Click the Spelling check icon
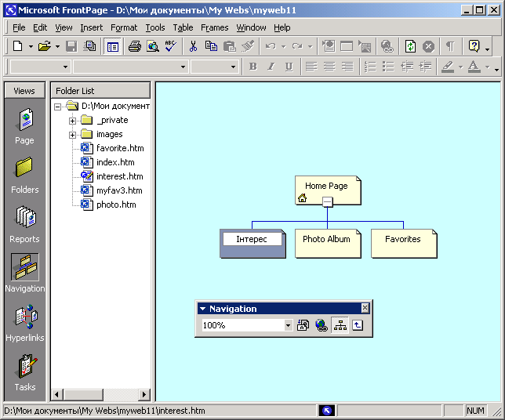 click(x=171, y=46)
